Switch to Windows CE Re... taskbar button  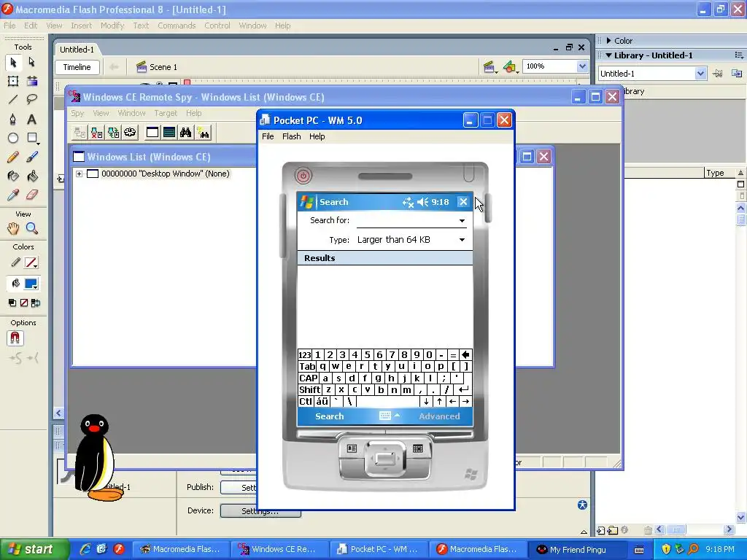click(x=279, y=549)
